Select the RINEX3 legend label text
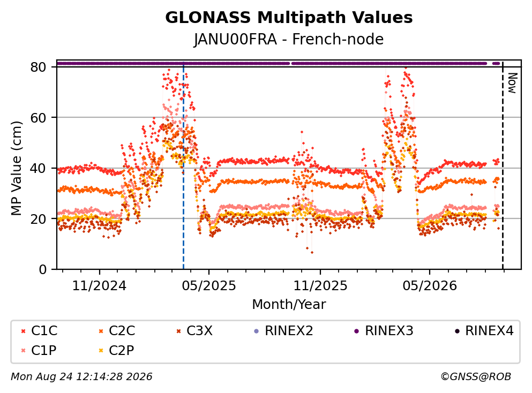The width and height of the screenshot is (532, 393). click(x=389, y=331)
